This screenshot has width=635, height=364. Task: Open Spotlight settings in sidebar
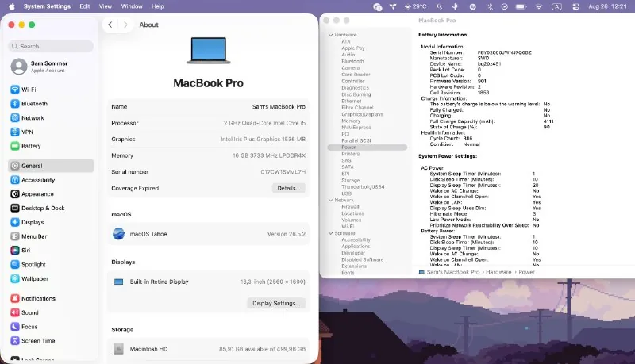[x=51, y=265]
